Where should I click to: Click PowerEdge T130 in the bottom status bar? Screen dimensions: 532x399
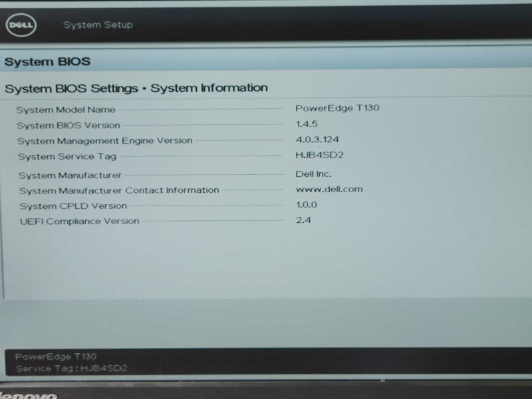[56, 356]
